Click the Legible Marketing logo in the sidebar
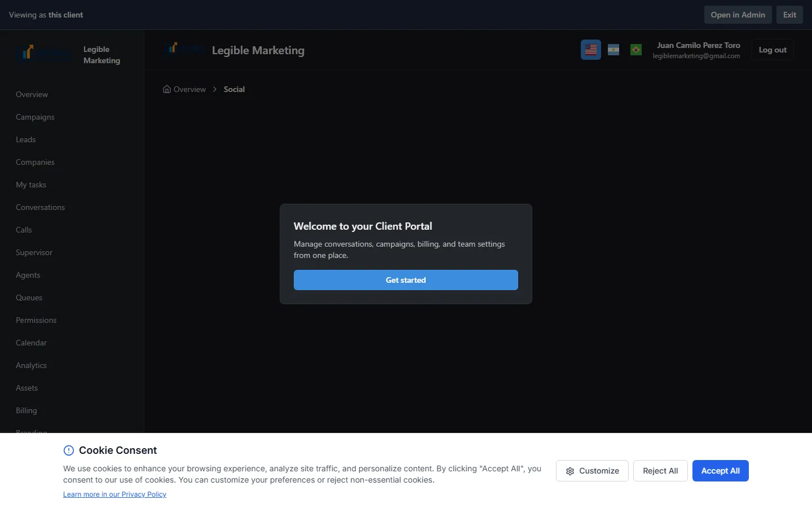 (43, 55)
